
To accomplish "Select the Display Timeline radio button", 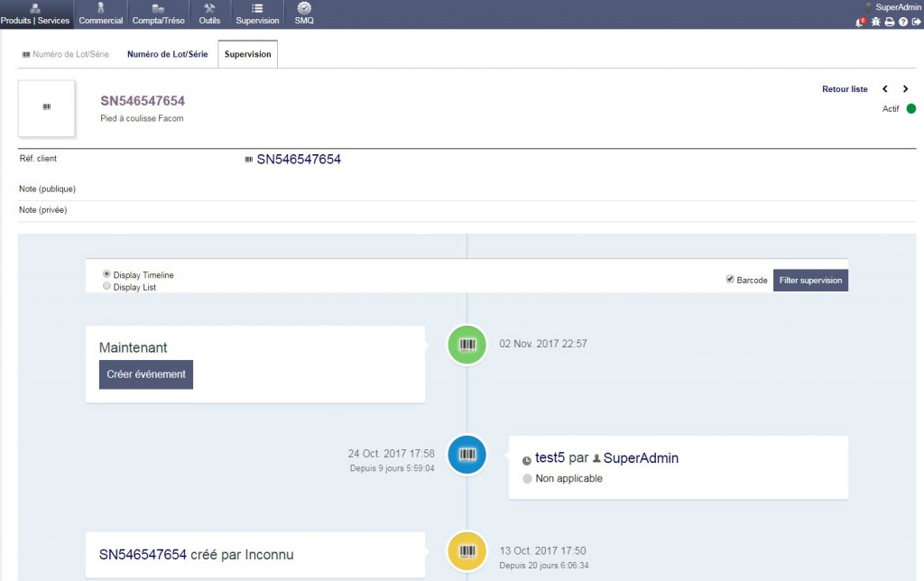I will point(106,274).
